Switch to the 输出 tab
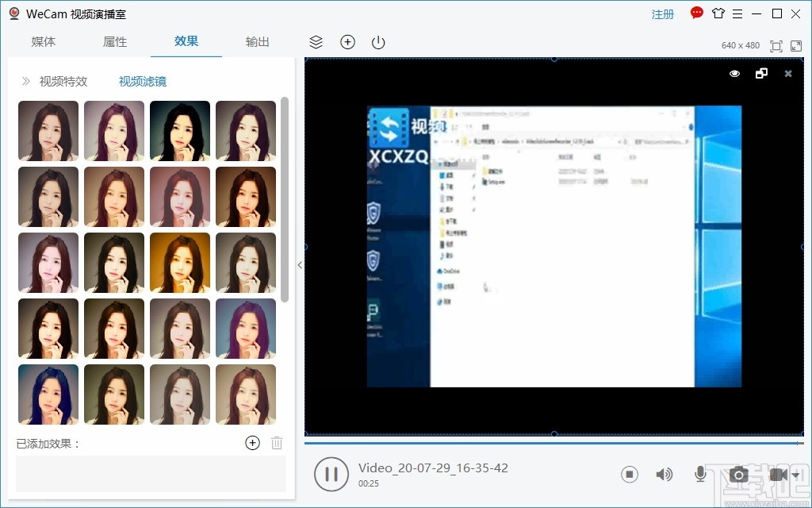Image resolution: width=812 pixels, height=508 pixels. click(x=257, y=41)
